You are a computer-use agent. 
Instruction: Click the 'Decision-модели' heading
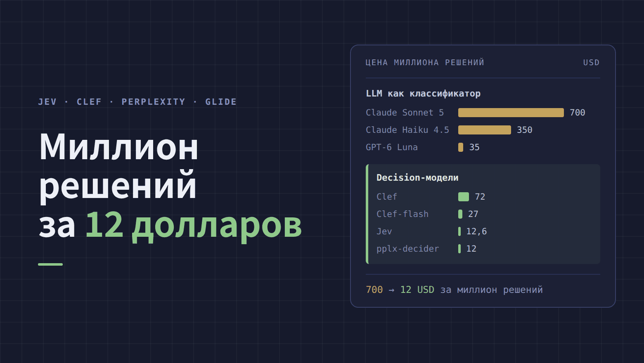[417, 178]
